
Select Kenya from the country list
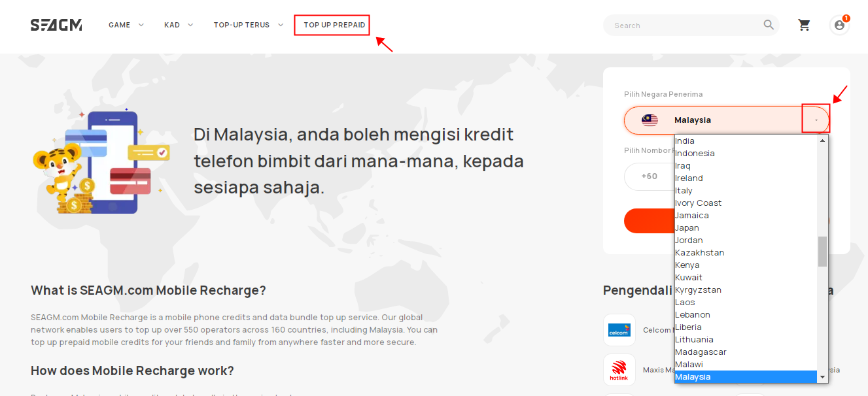(746, 265)
